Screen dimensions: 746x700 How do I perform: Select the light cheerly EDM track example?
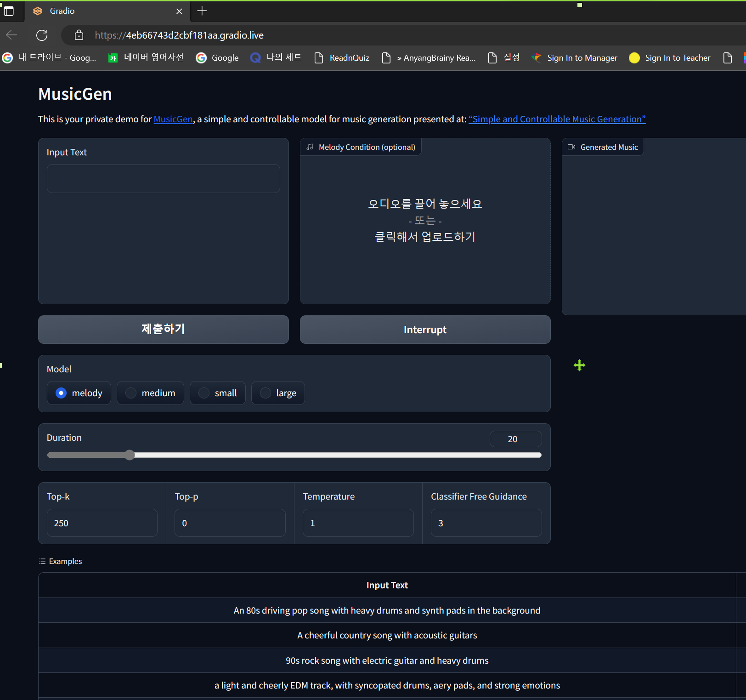click(x=387, y=685)
